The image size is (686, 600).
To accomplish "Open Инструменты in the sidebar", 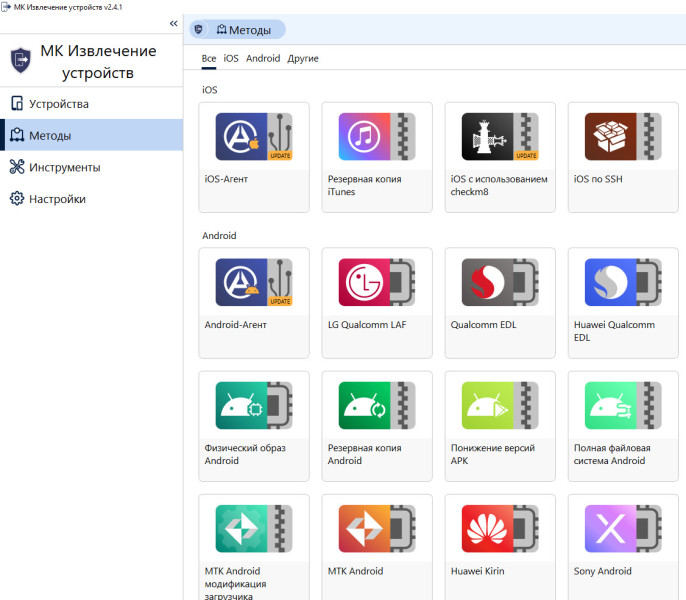I will coord(91,167).
